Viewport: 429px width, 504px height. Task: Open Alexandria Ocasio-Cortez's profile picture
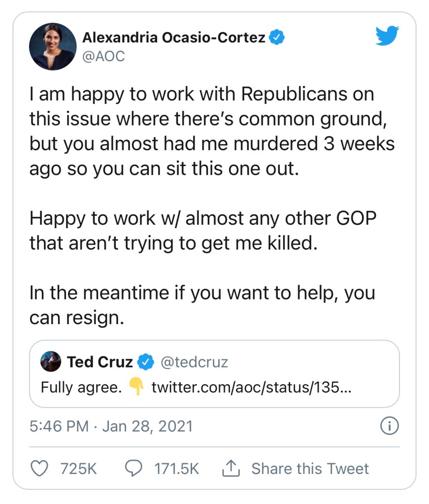53,46
